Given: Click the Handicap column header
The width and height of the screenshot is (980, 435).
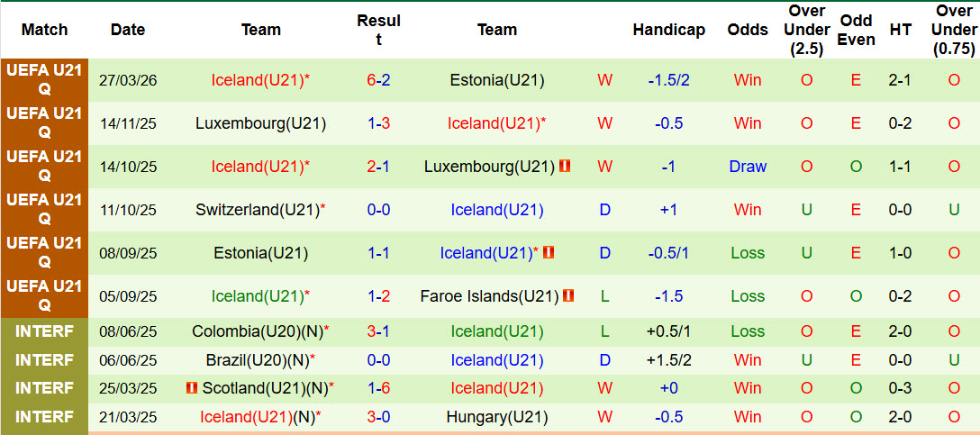Looking at the screenshot, I should pyautogui.click(x=668, y=30).
